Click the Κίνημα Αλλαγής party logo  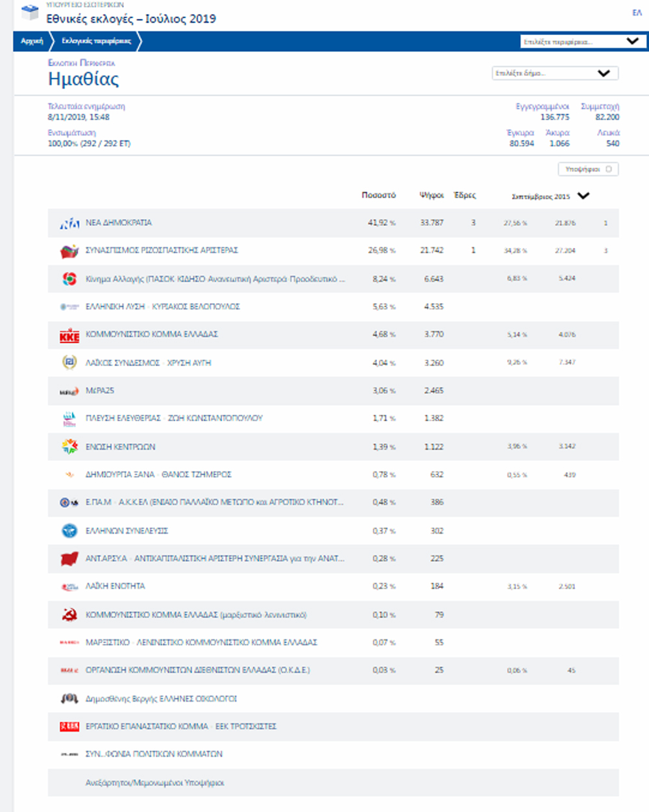tap(69, 279)
